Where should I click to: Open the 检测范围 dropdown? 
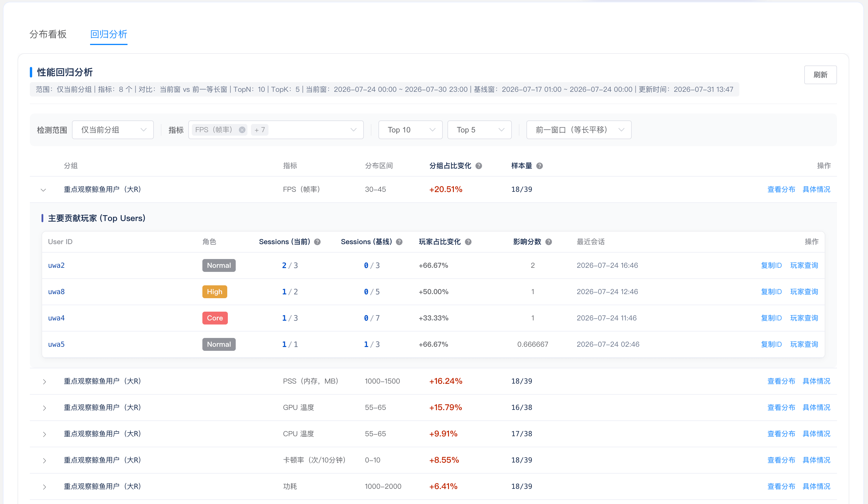tap(113, 130)
